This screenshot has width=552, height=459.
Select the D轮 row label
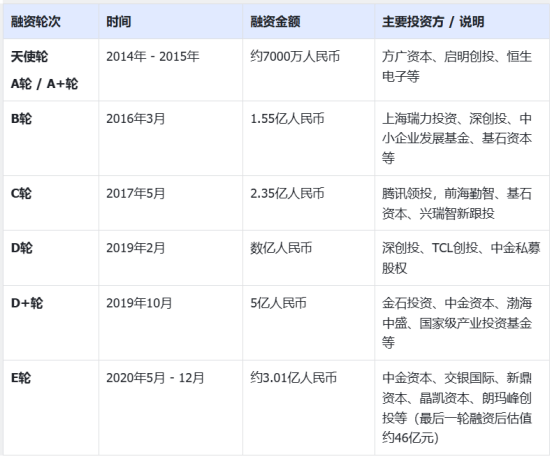(x=21, y=248)
